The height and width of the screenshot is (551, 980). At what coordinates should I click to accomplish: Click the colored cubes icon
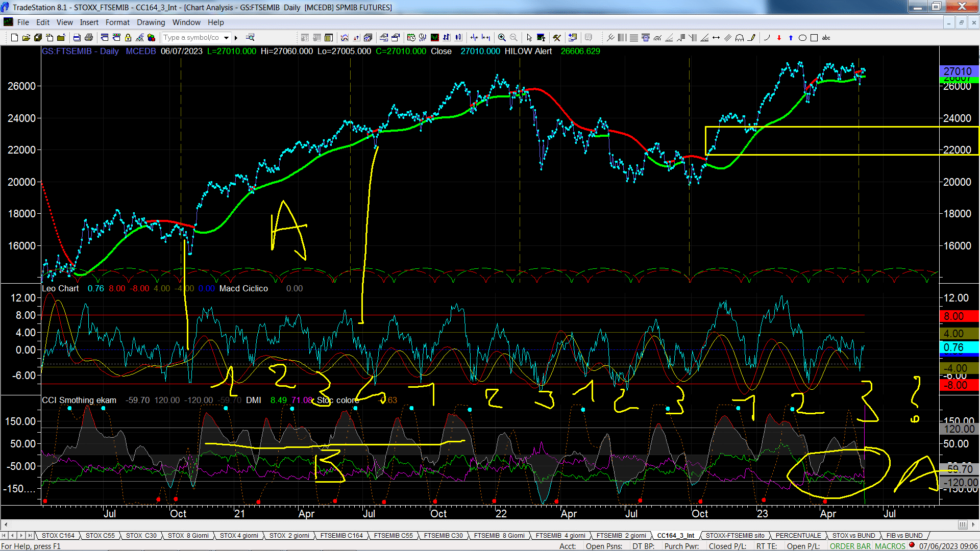[x=152, y=38]
